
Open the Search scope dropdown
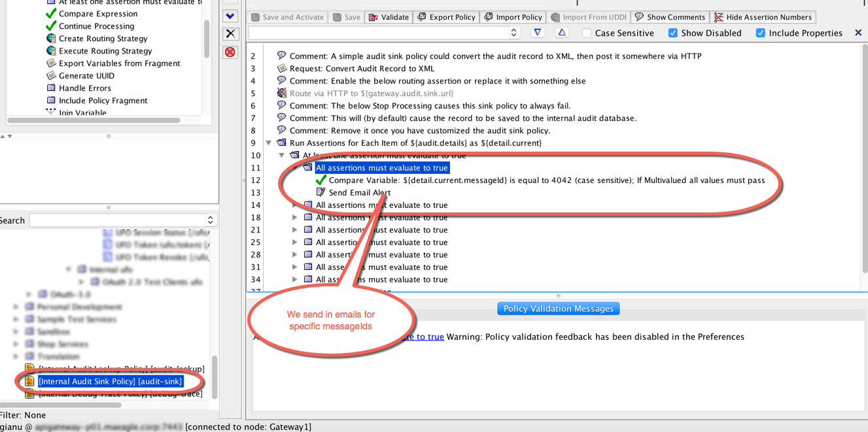209,221
